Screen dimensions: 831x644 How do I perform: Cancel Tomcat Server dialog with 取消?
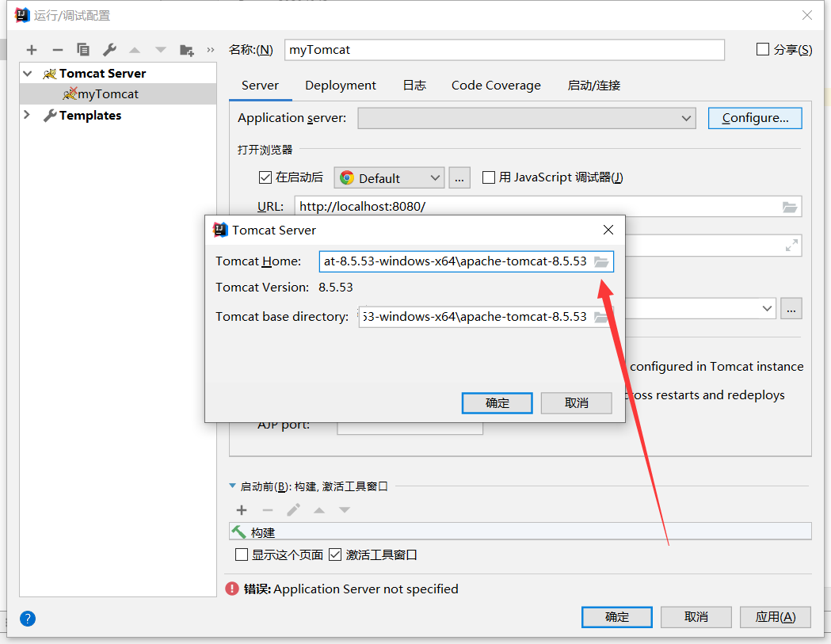pyautogui.click(x=576, y=403)
